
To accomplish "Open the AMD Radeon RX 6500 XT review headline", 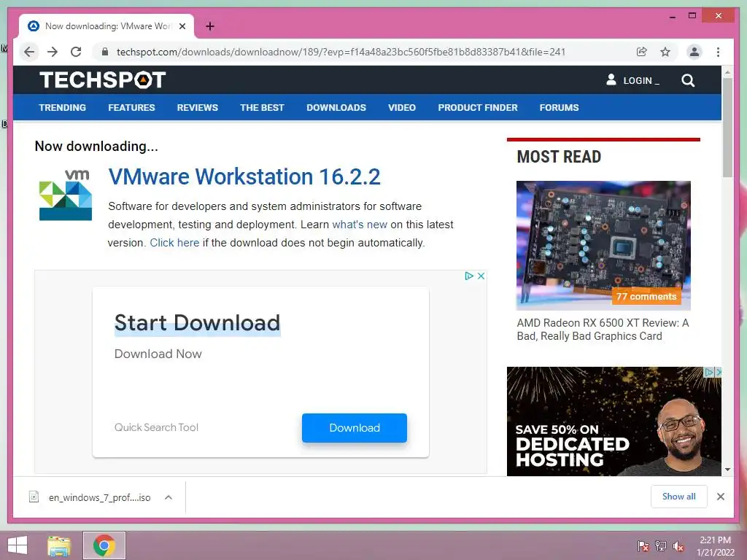I will (603, 329).
